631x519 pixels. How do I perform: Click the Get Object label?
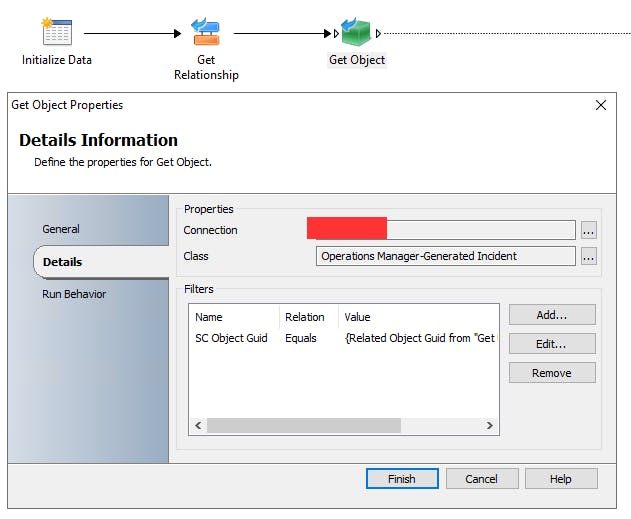(x=357, y=60)
